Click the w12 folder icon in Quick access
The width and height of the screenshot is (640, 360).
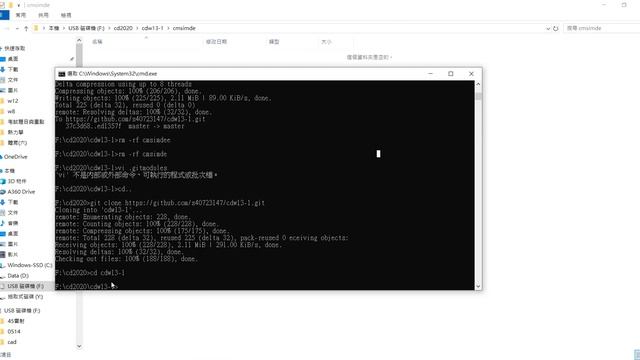[3, 101]
